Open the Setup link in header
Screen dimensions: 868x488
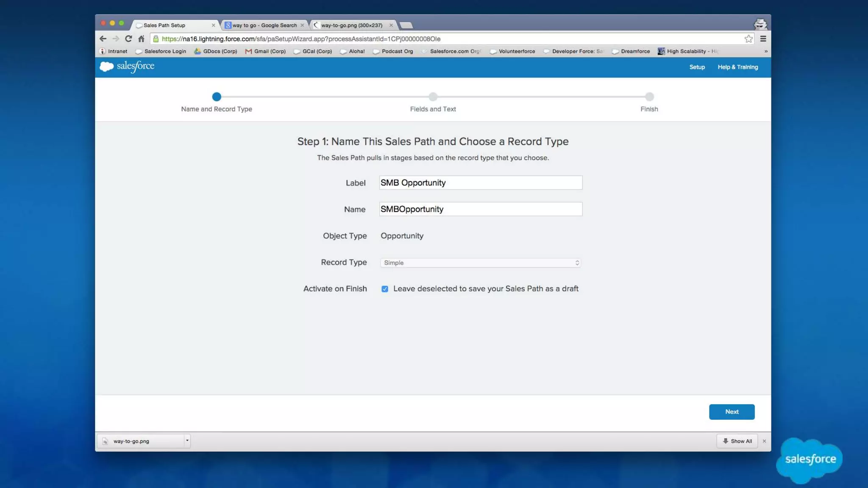coord(697,67)
